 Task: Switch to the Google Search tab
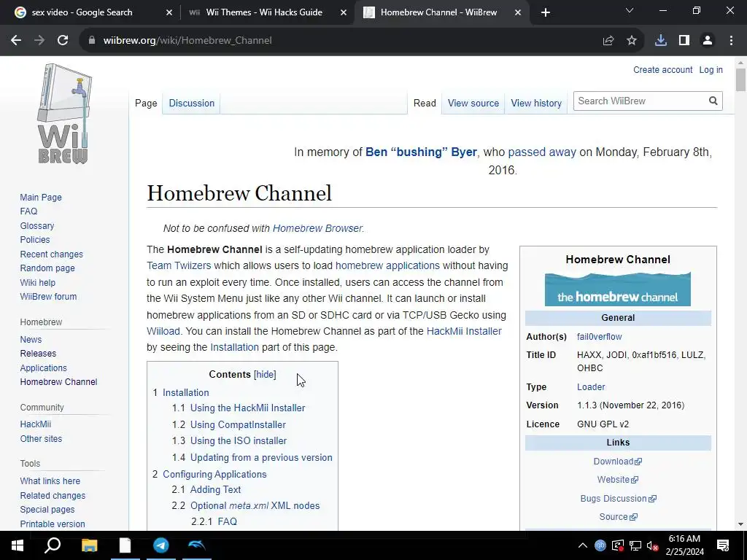coord(82,12)
